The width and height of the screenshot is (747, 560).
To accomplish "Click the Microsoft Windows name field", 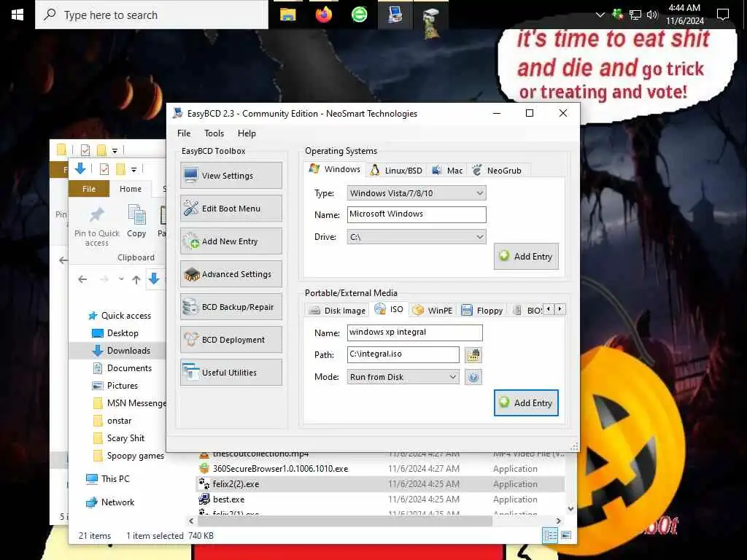I will point(417,214).
